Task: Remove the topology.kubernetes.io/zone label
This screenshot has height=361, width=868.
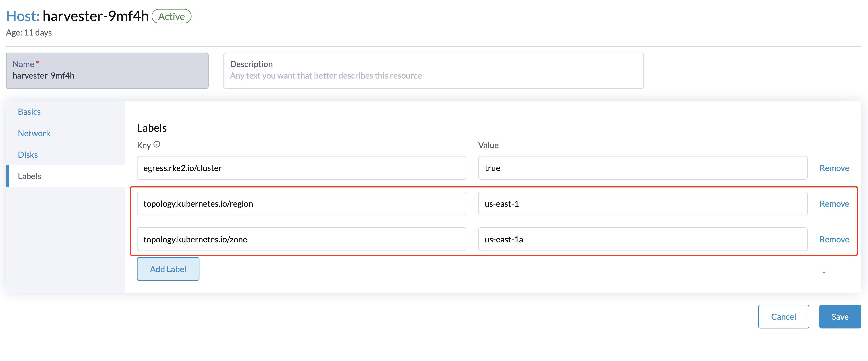Action: (834, 239)
